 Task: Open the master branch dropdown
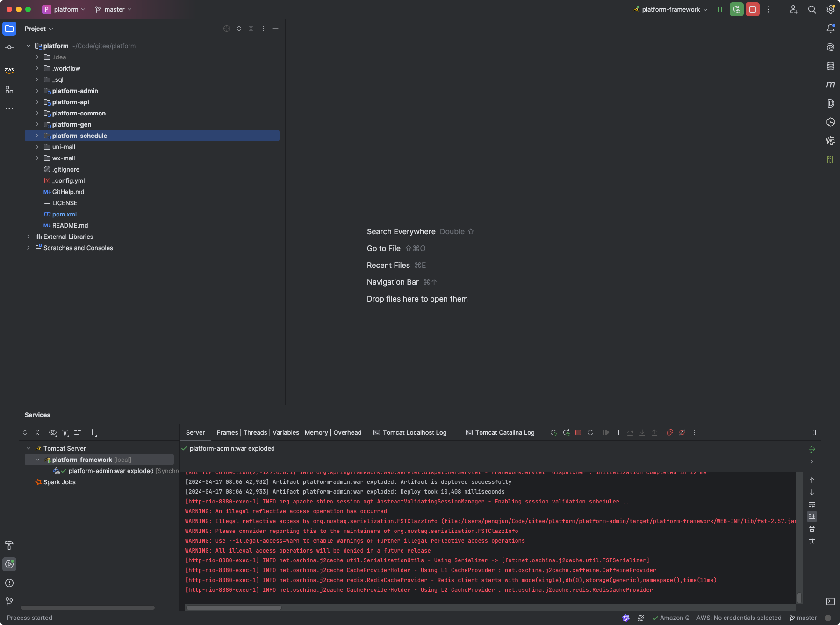[114, 9]
